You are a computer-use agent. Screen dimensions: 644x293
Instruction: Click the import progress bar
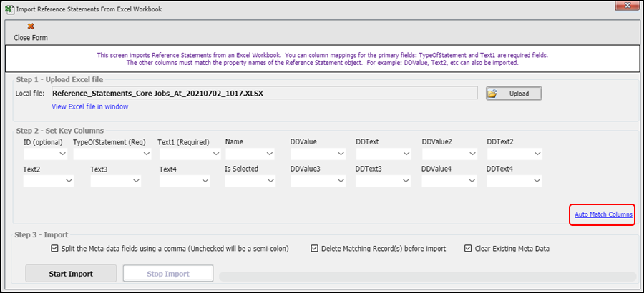tap(427, 276)
